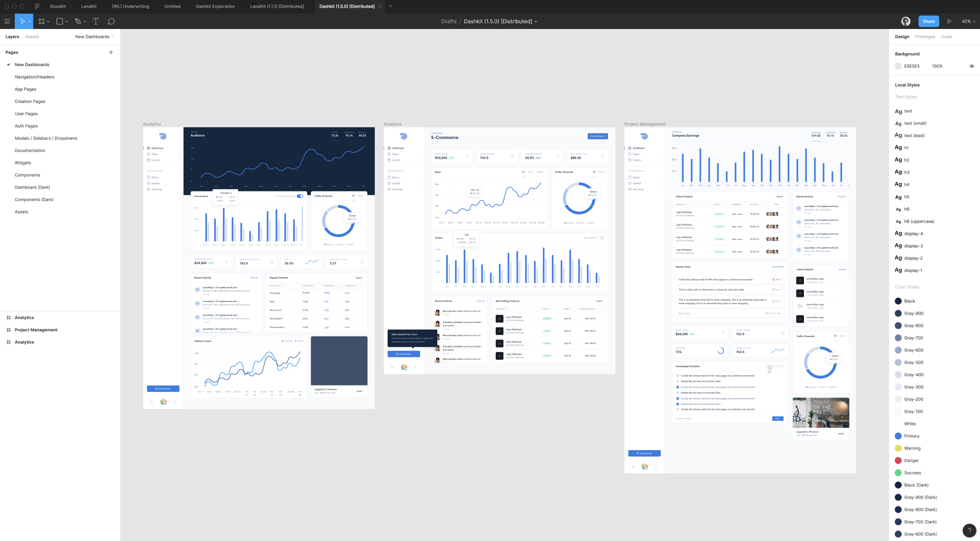Select the Rectangle shape tool
Image resolution: width=980 pixels, height=541 pixels.
(60, 21)
